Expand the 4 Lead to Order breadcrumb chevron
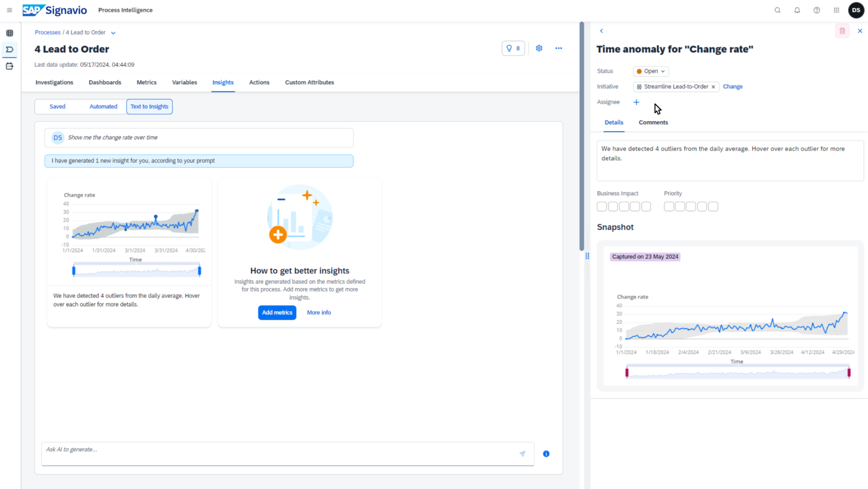This screenshot has width=868, height=489. tap(113, 32)
